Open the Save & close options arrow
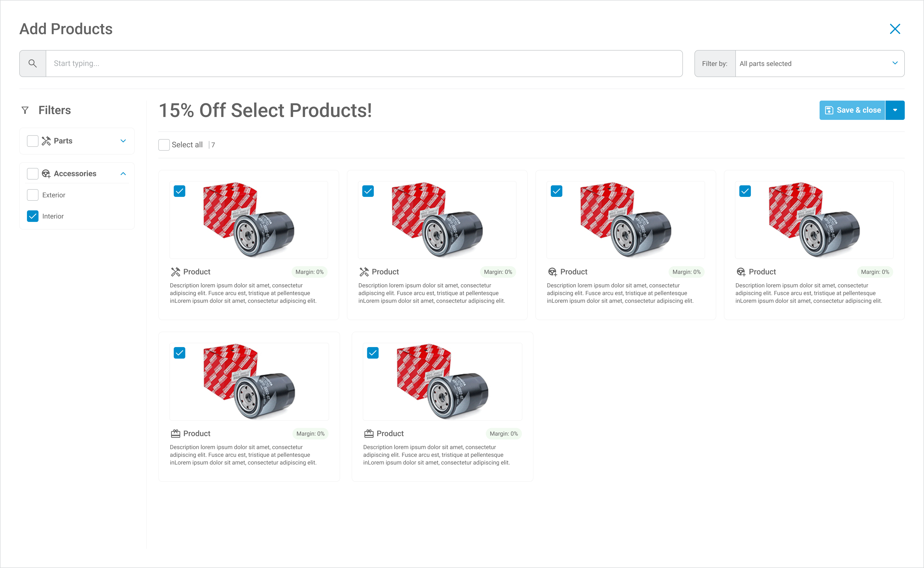924x568 pixels. pyautogui.click(x=895, y=110)
